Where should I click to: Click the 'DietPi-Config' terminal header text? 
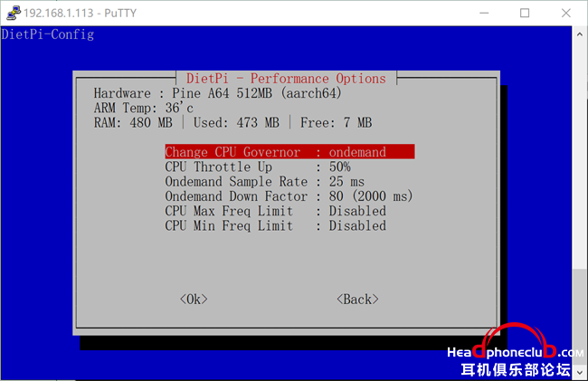point(48,34)
